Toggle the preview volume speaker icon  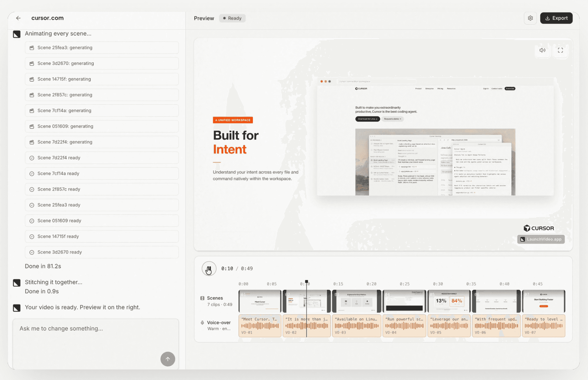tap(543, 50)
